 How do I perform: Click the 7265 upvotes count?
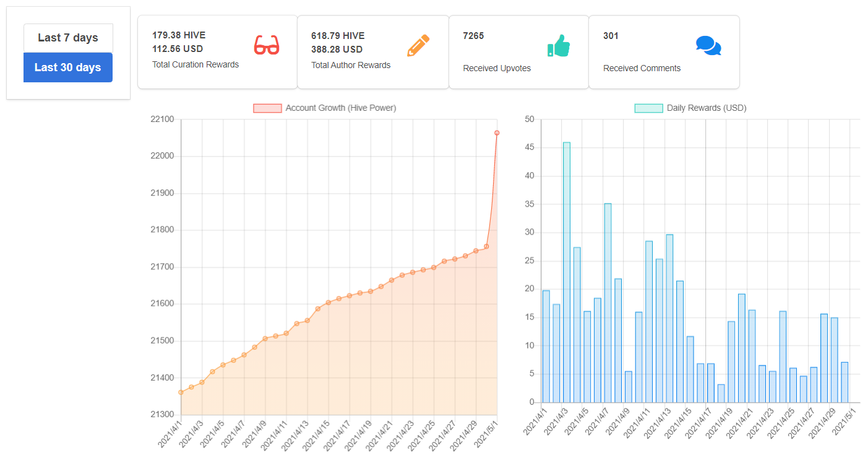pos(473,36)
